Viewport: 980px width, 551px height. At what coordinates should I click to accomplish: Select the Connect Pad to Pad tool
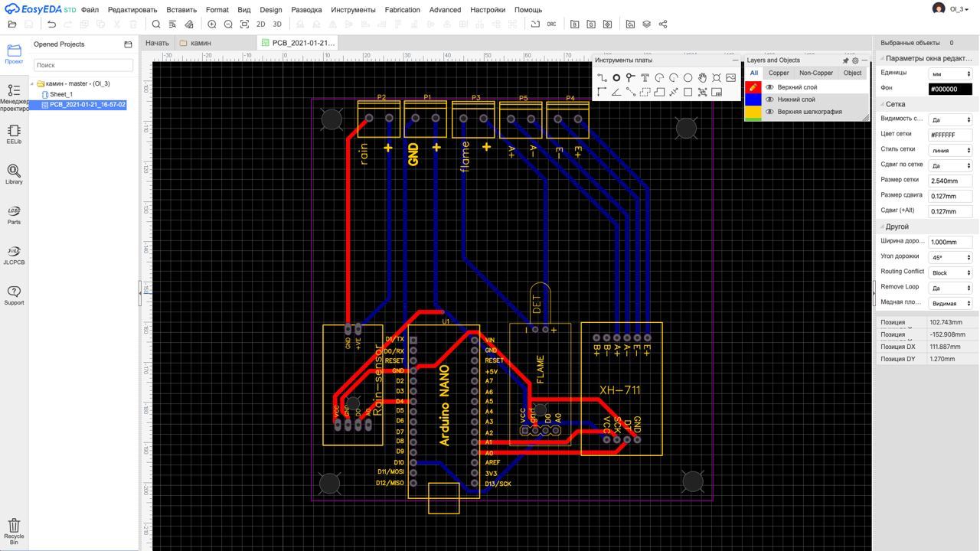point(630,92)
